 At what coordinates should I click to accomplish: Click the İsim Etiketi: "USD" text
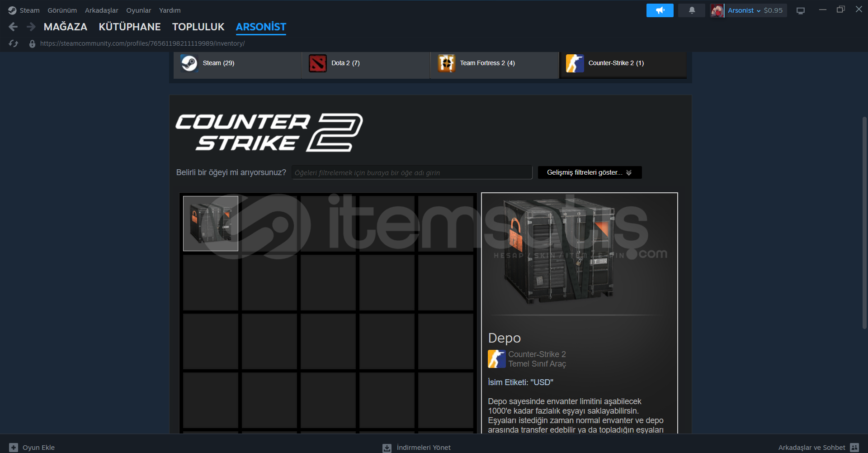click(x=520, y=382)
